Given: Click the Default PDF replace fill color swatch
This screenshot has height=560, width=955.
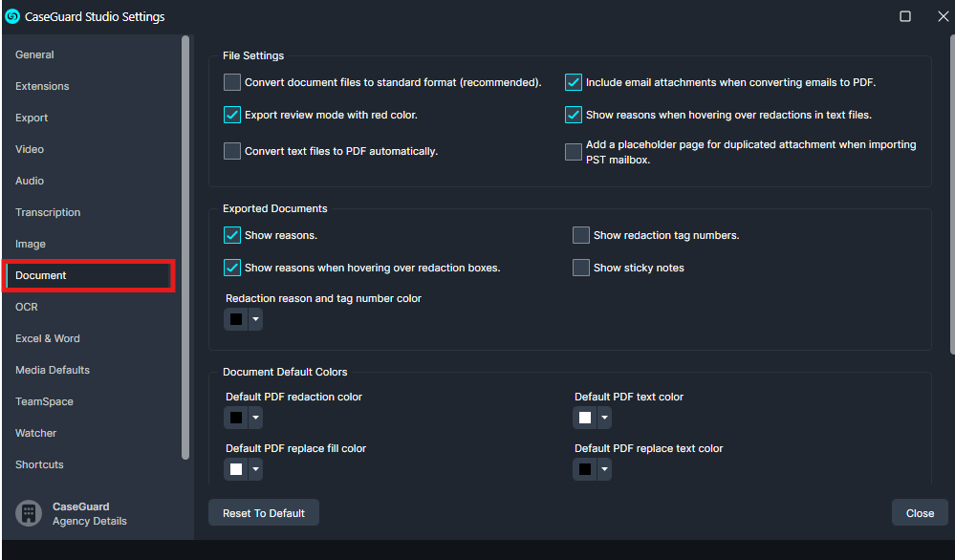Looking at the screenshot, I should pos(236,469).
